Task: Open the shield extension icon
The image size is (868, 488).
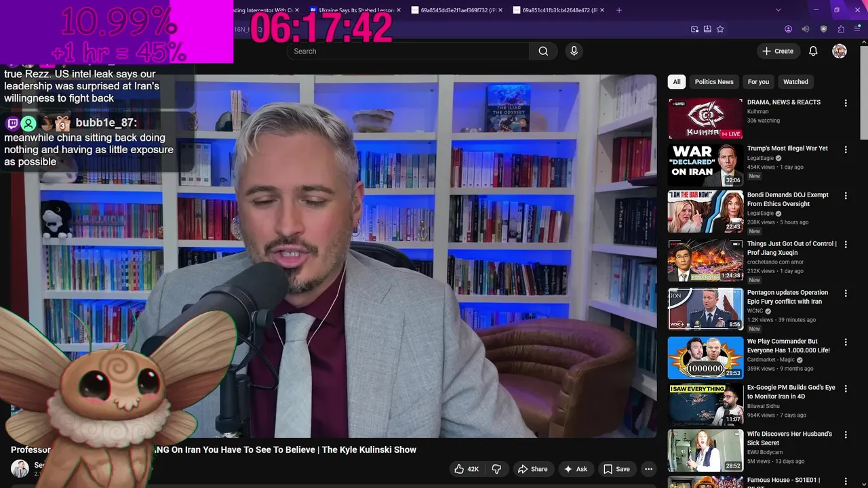Action: (x=824, y=29)
